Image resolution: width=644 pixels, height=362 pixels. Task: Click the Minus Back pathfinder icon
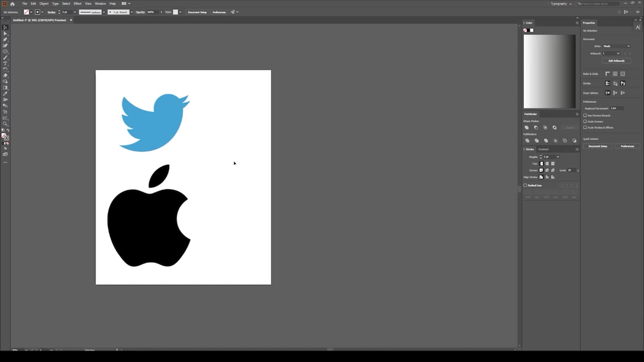click(575, 140)
